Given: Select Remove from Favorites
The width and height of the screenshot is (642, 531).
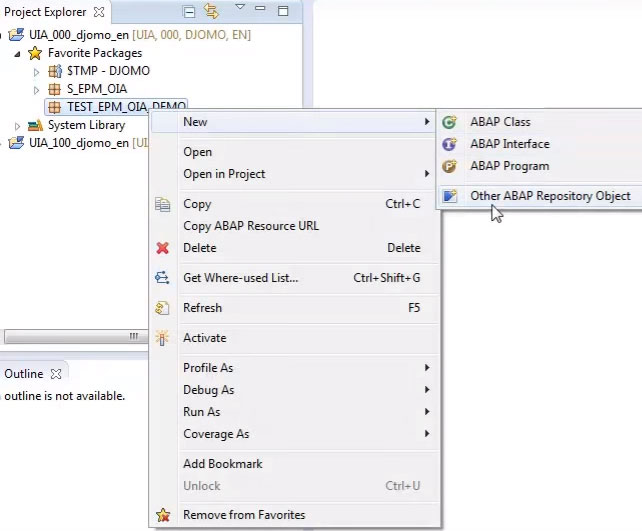Looking at the screenshot, I should (x=243, y=515).
